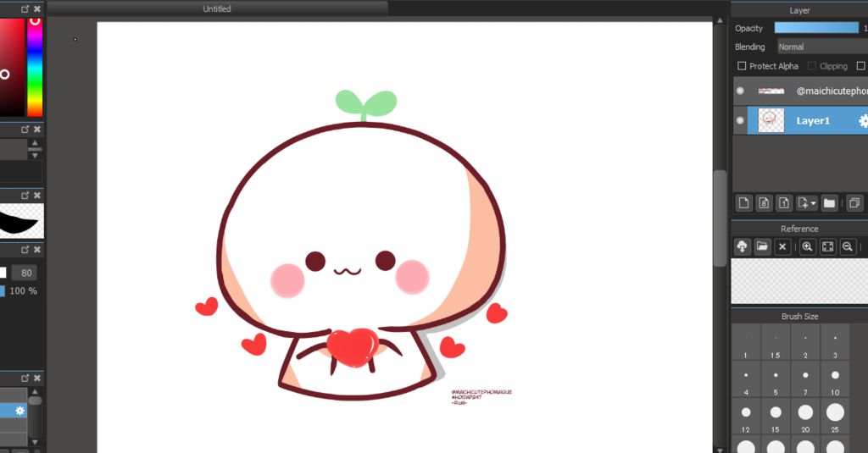Click brush list scroll up arrow
868x453 pixels.
(x=35, y=391)
